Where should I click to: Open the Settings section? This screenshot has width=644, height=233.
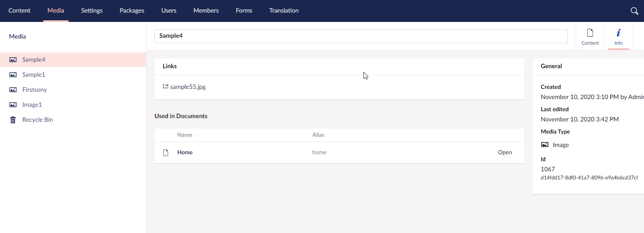(x=92, y=11)
